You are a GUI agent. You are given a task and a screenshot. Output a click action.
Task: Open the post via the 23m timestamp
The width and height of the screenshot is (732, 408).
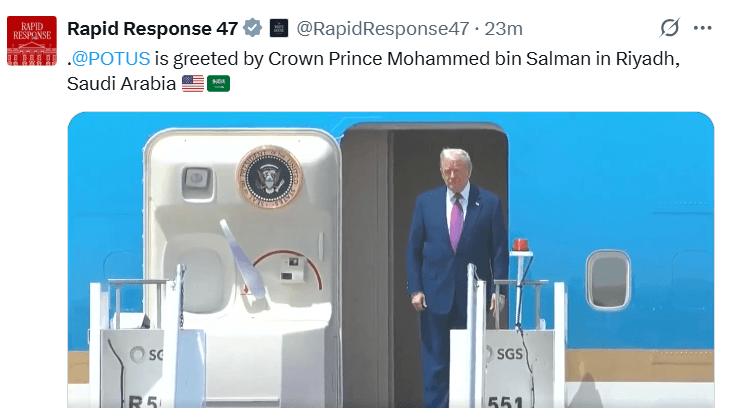tap(503, 29)
